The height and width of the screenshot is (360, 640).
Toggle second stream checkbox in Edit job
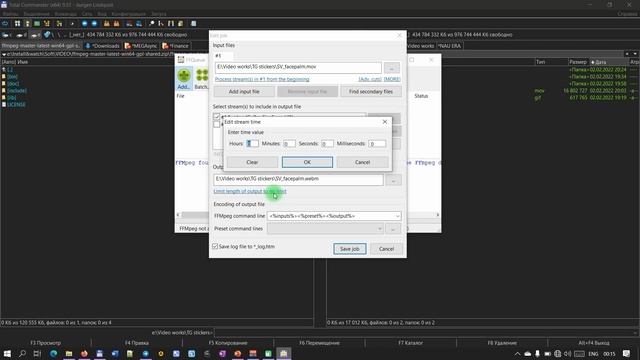click(217, 124)
